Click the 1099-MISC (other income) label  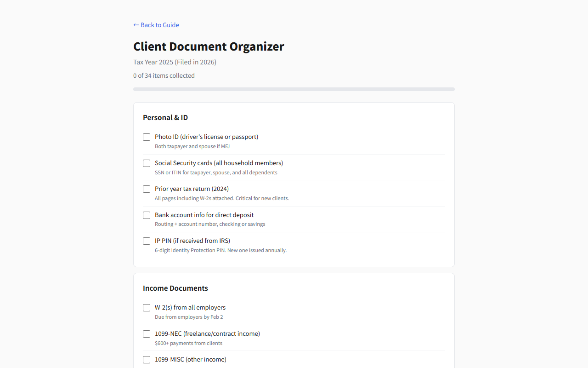(190, 359)
